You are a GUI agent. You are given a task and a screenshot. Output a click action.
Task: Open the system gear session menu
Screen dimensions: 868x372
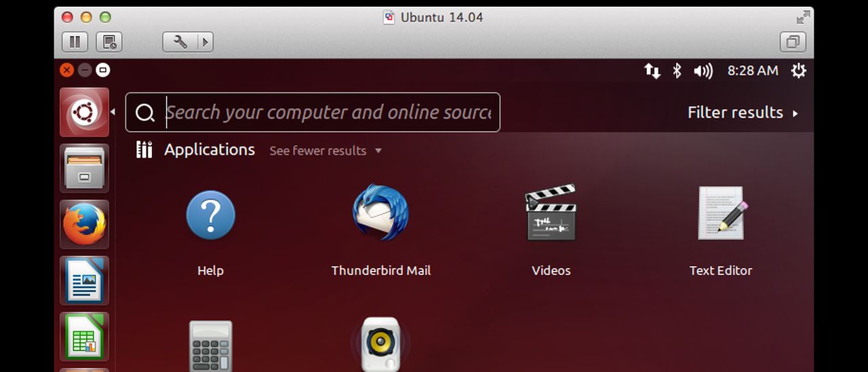[799, 71]
